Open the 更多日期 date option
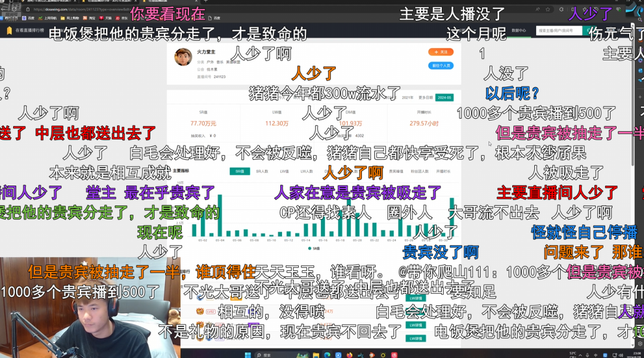The image size is (644, 358). click(426, 97)
